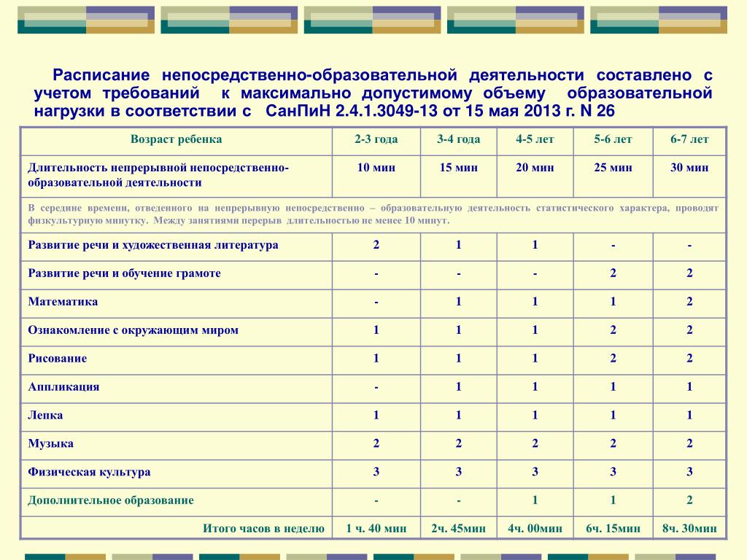The height and width of the screenshot is (560, 747).
Task: Click the first decorative color block at top-left
Action: [x=86, y=20]
